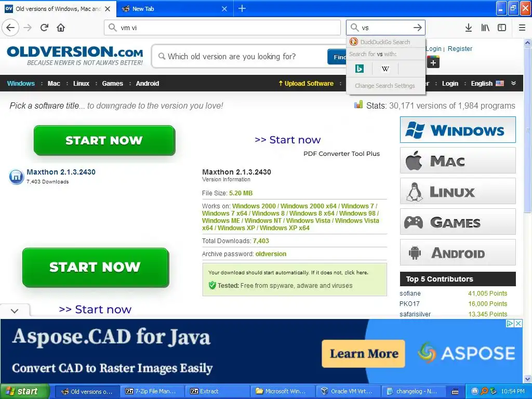Expand the nav bar double-chevron

tap(514, 84)
